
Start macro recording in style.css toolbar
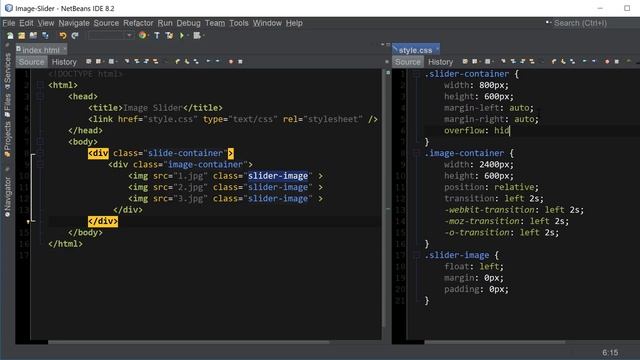(607, 61)
